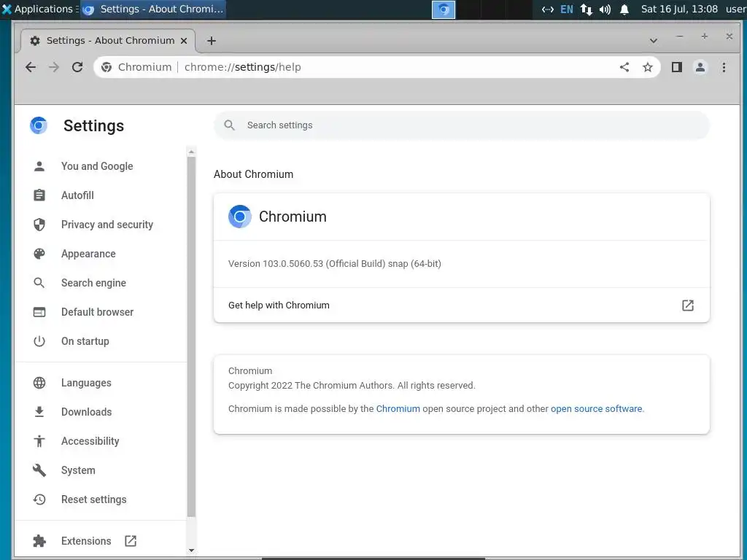
Task: Open the three-dot Chromium menu
Action: click(x=724, y=67)
